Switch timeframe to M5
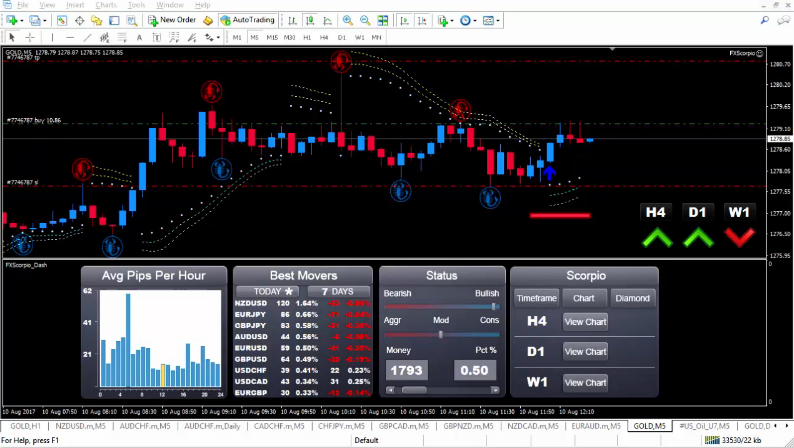The height and width of the screenshot is (448, 794). coord(254,37)
